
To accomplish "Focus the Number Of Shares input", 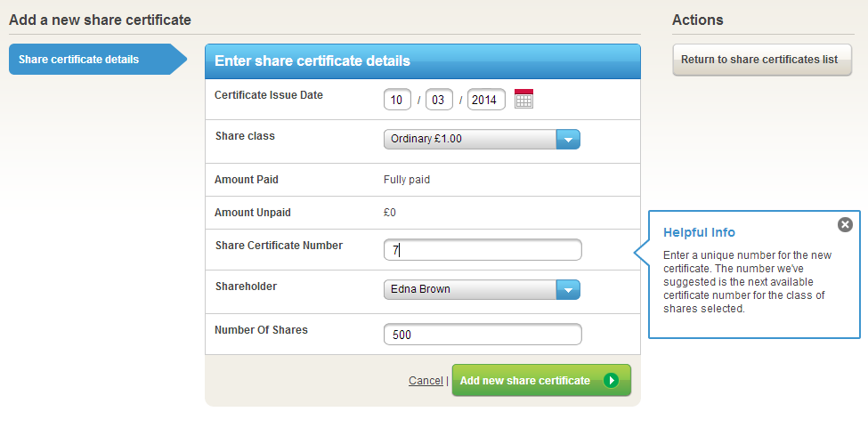I will point(482,335).
